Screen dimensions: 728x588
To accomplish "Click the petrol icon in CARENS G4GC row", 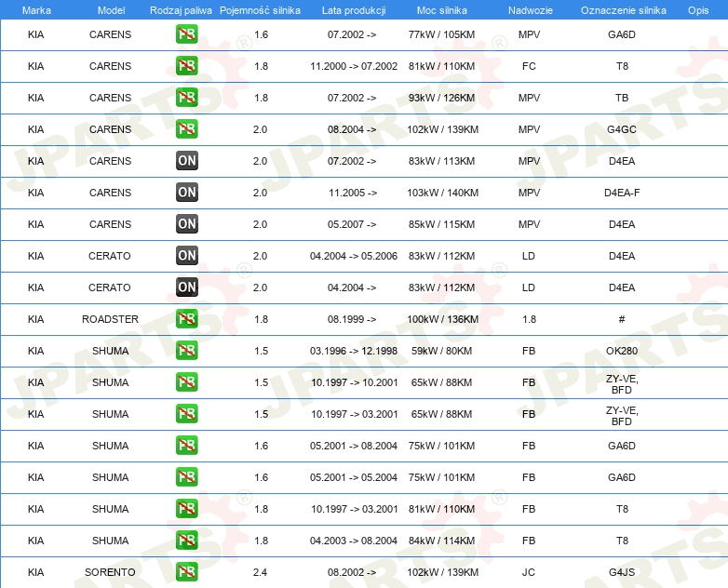I will pyautogui.click(x=186, y=129).
